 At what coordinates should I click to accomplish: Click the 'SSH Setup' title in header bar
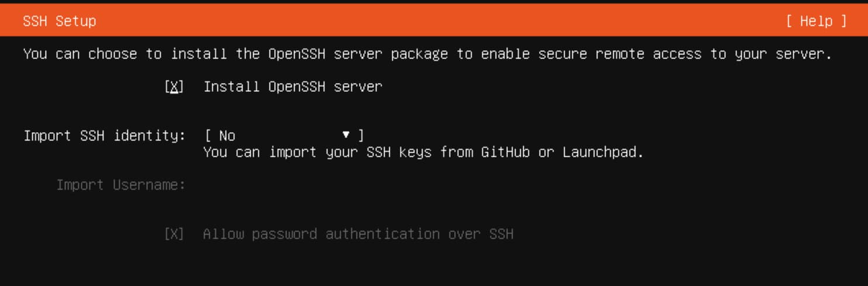(60, 21)
